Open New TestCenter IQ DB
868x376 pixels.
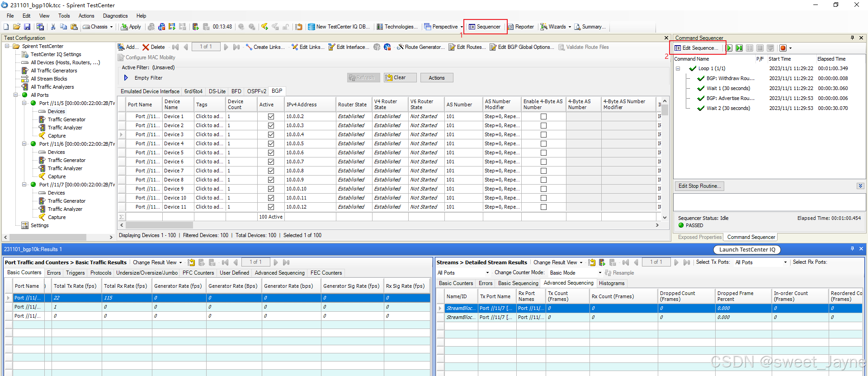pyautogui.click(x=339, y=27)
